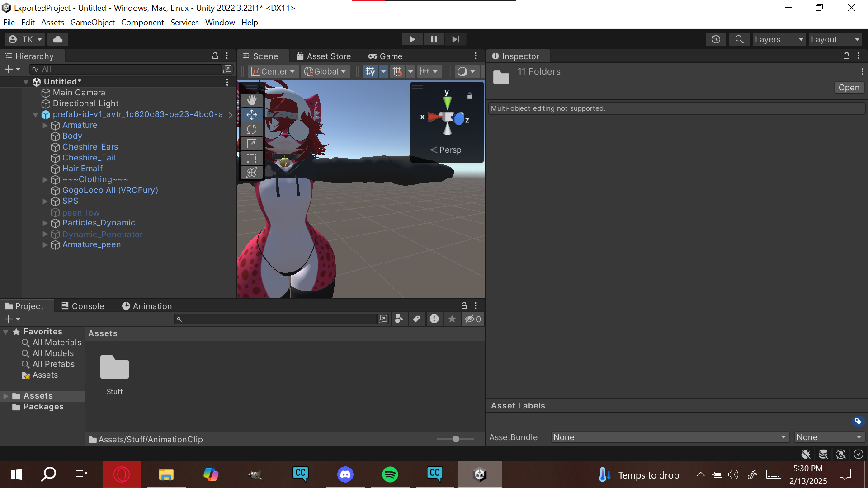Select the Rotate tool
Screen dimensions: 868x488
(252, 129)
